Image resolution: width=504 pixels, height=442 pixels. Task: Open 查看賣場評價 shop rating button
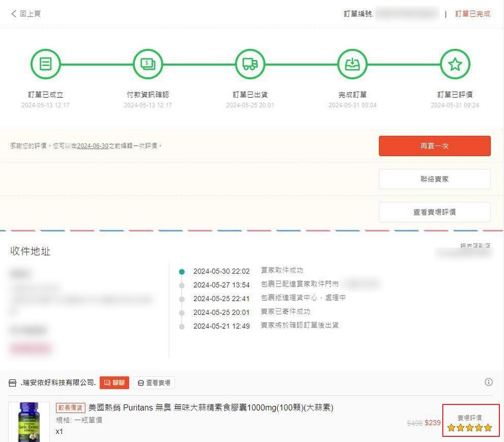click(x=435, y=212)
